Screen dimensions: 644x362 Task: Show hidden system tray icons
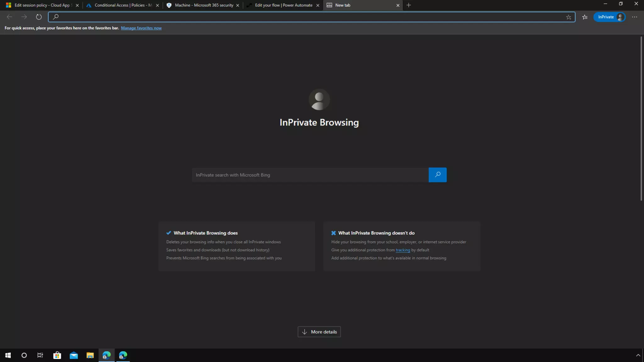[x=638, y=355]
